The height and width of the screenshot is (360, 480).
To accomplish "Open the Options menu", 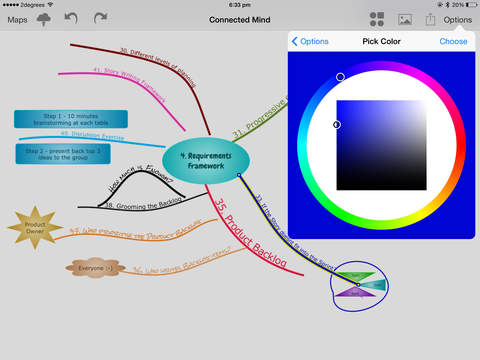I will point(458,20).
